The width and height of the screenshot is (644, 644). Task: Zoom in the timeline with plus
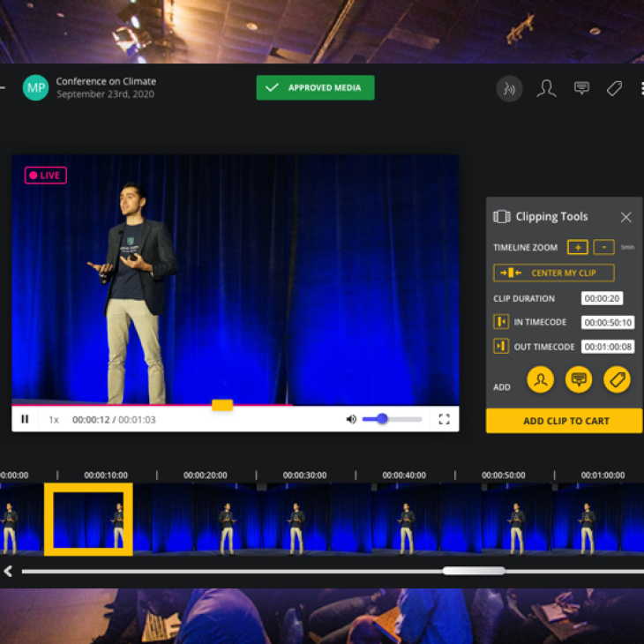578,247
